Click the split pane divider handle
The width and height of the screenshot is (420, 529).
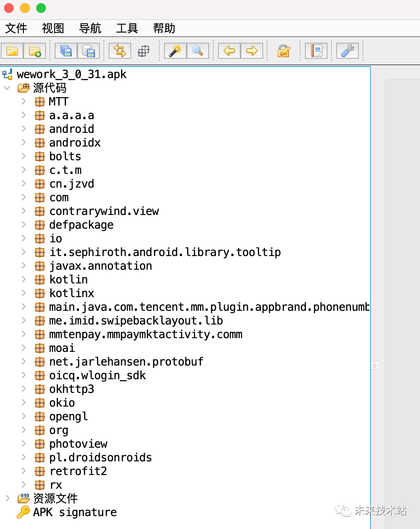click(375, 366)
